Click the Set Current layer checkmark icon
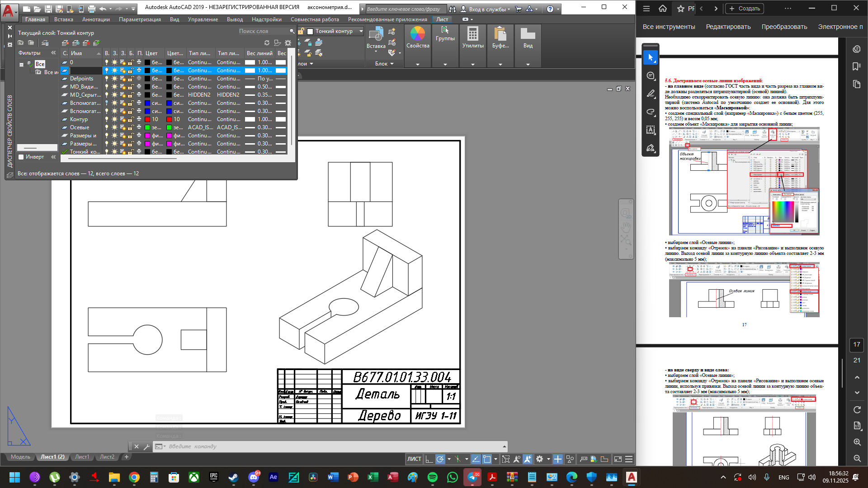This screenshot has height=488, width=868. click(x=96, y=43)
